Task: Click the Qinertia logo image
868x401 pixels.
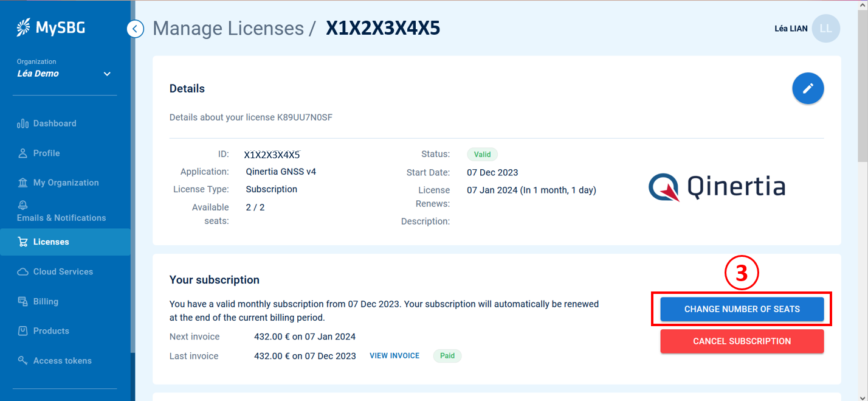Action: coord(717,187)
